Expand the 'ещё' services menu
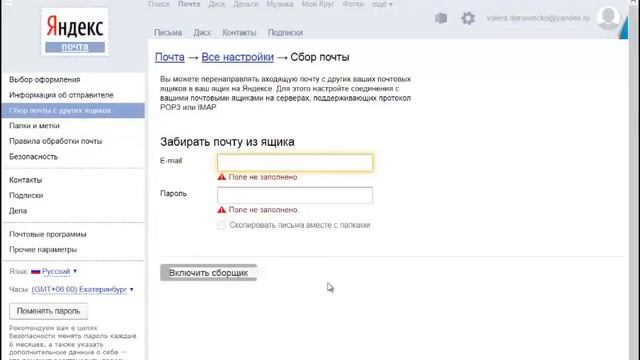The height and width of the screenshot is (360, 640). click(x=382, y=4)
